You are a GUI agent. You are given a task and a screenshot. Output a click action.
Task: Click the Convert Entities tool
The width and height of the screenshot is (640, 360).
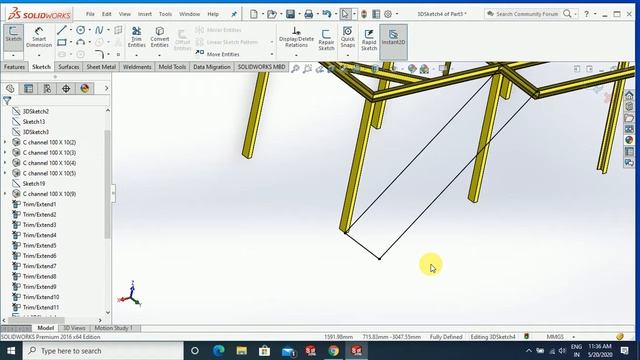(160, 37)
